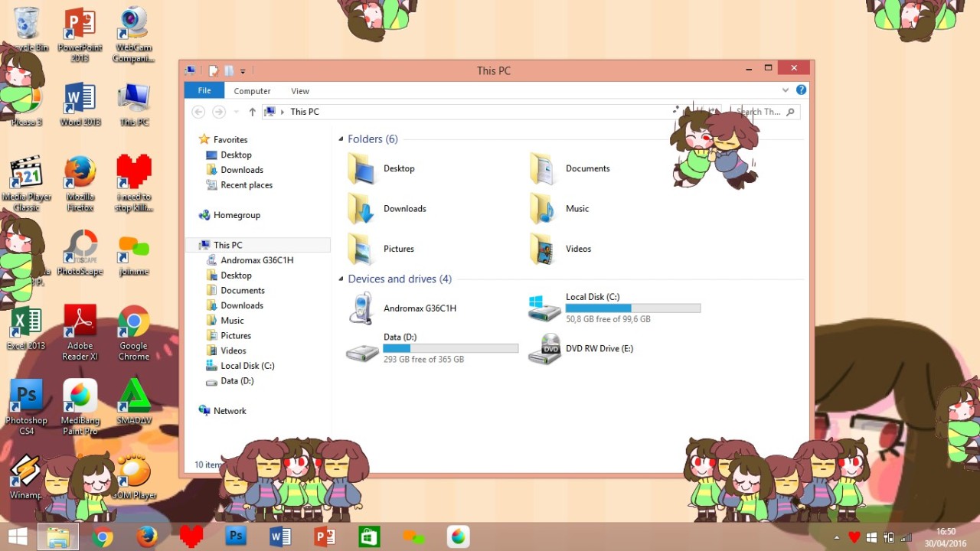
Task: Open File Explorer from taskbar
Action: (58, 537)
